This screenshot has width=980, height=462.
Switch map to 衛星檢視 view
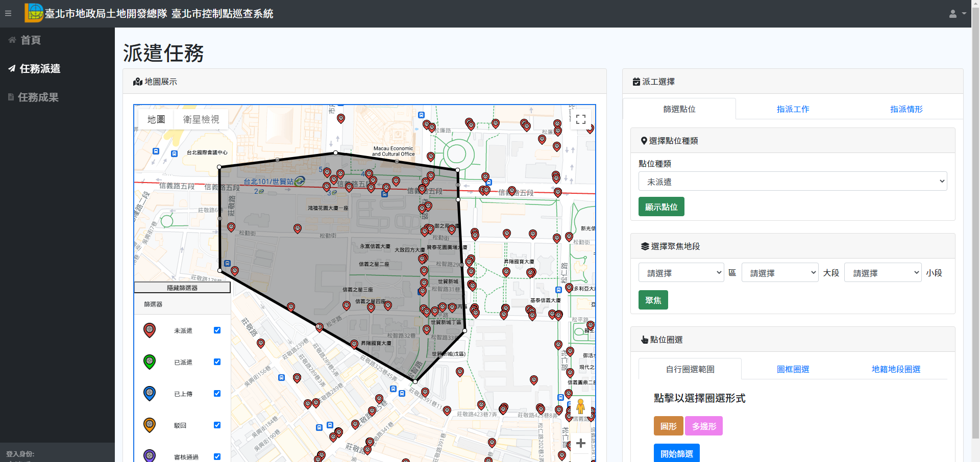pos(201,119)
